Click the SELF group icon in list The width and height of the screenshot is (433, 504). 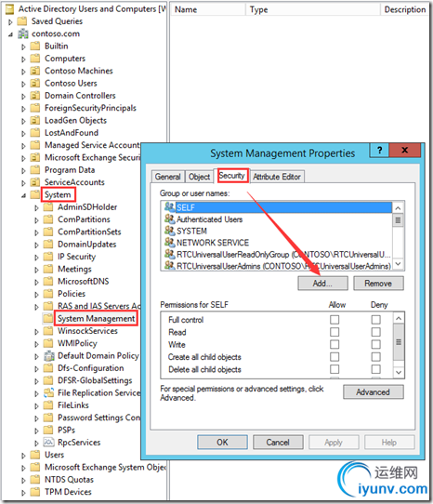[170, 207]
